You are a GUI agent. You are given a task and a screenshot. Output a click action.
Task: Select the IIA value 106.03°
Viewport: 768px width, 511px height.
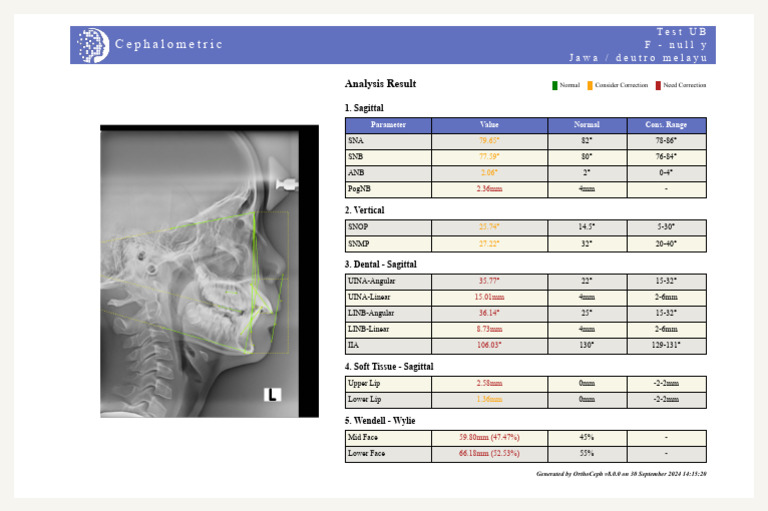pyautogui.click(x=489, y=345)
